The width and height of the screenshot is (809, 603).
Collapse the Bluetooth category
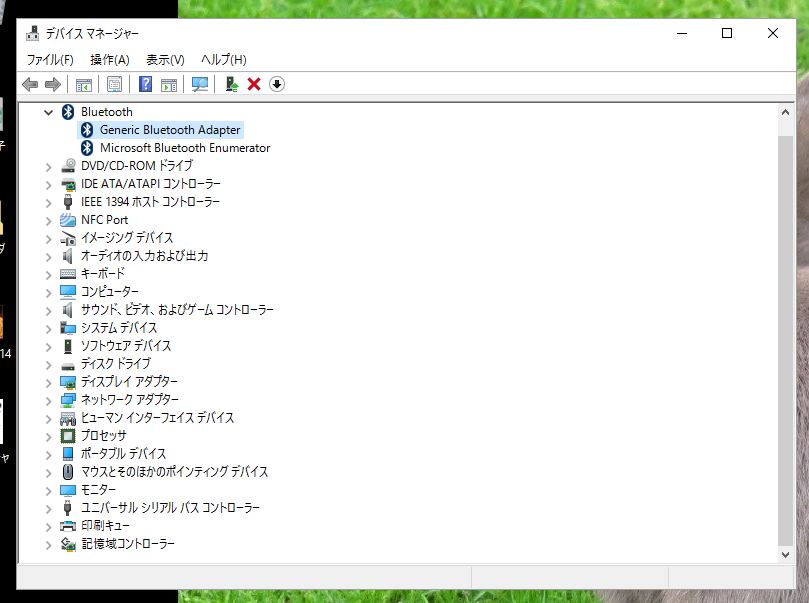48,112
